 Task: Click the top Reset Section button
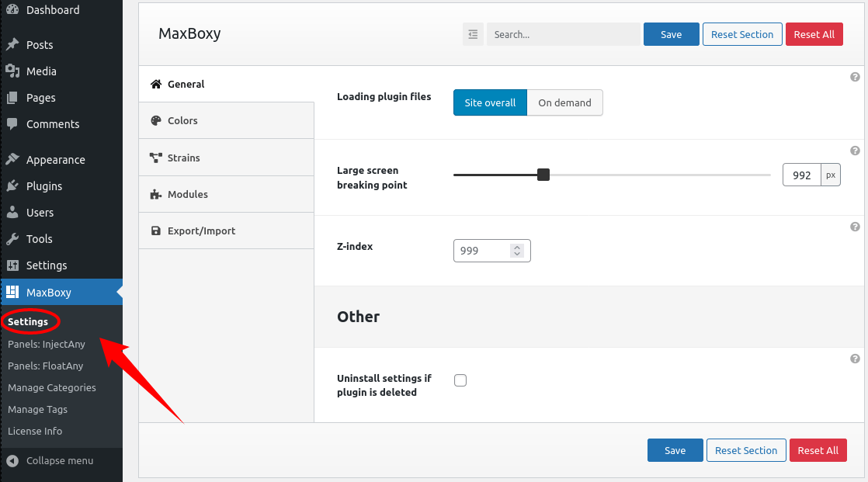coord(742,34)
